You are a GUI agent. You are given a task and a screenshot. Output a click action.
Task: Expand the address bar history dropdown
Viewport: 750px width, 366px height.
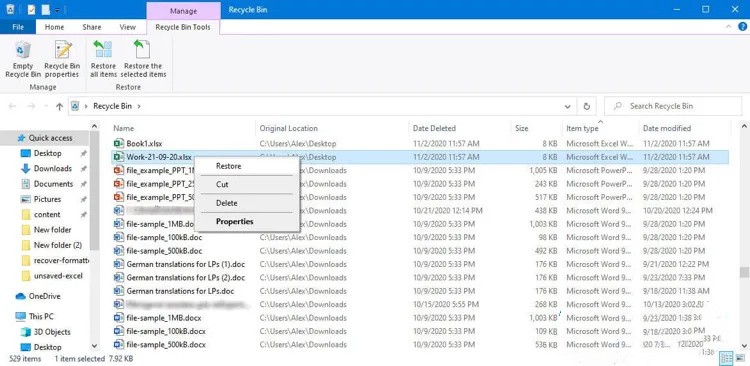[568, 106]
